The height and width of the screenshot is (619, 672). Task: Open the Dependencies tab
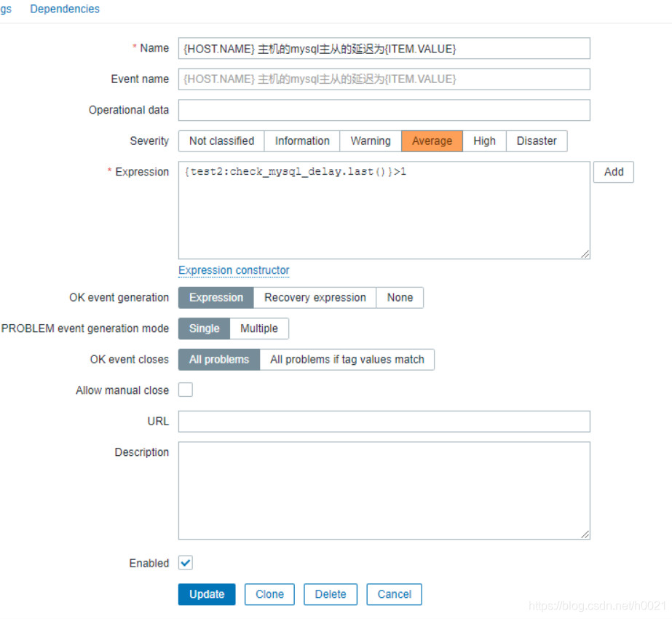pos(64,9)
